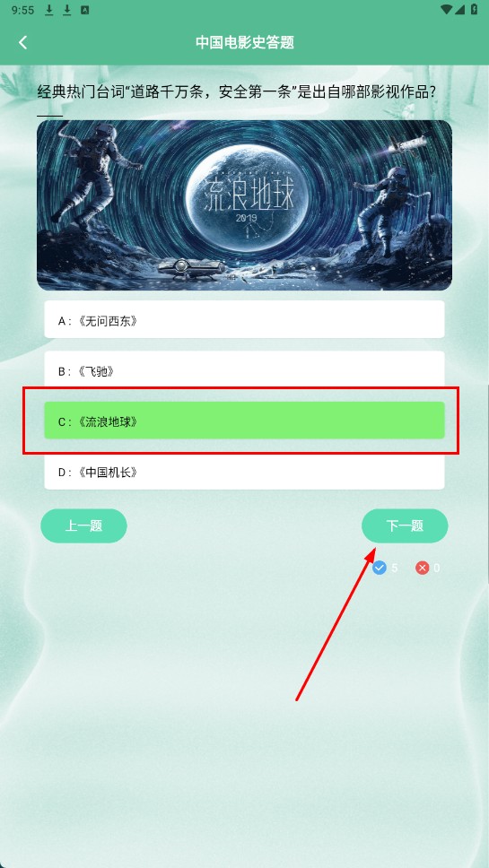Screen dimensions: 489x868
Task: Tap the second download notification icon
Action: pyautogui.click(x=67, y=10)
